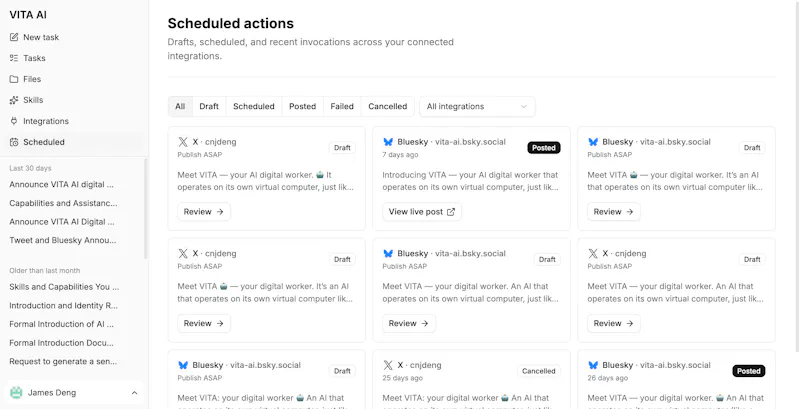The width and height of the screenshot is (800, 409).
Task: Click the Bluesky butterfly on Posted 7 days ago card
Action: [x=388, y=142]
